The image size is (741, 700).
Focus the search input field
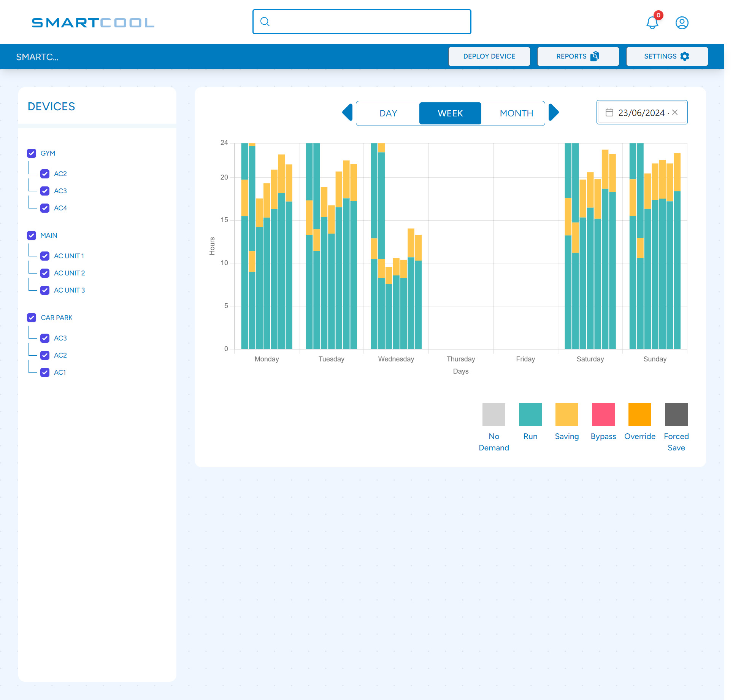[x=362, y=22]
